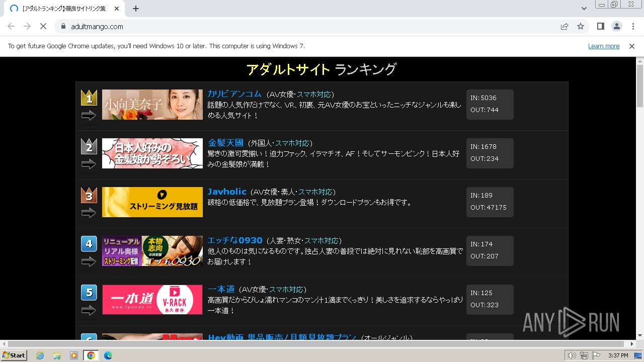This screenshot has height=362, width=644.
Task: Open the Windows Start menu
Action: [x=14, y=355]
